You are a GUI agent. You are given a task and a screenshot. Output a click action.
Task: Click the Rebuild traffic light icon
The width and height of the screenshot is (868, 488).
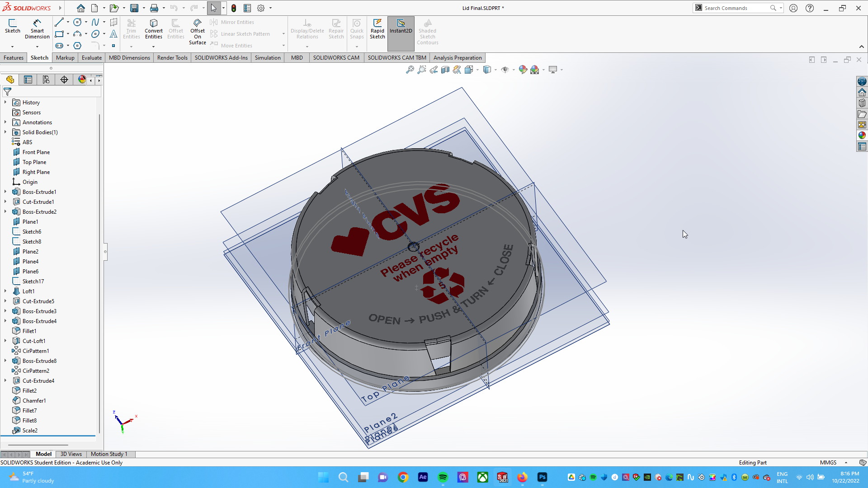coord(234,8)
